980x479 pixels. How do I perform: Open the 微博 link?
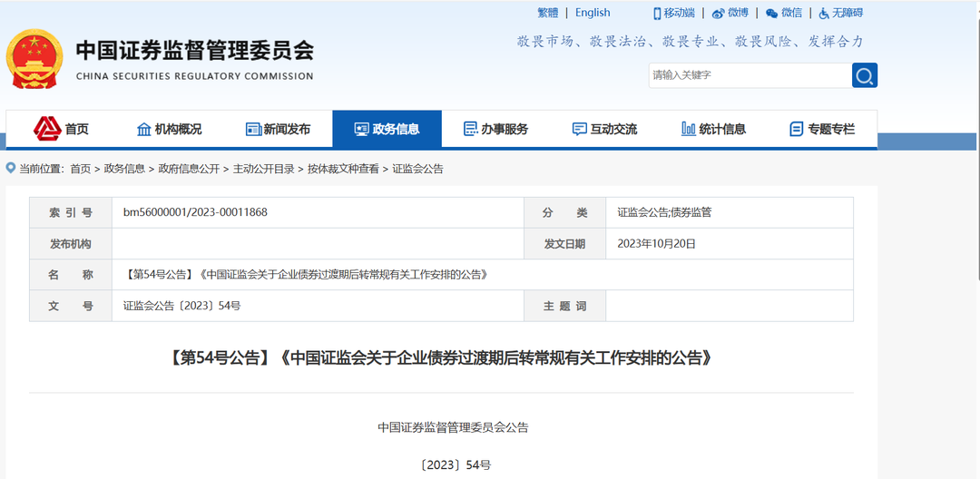[x=738, y=13]
